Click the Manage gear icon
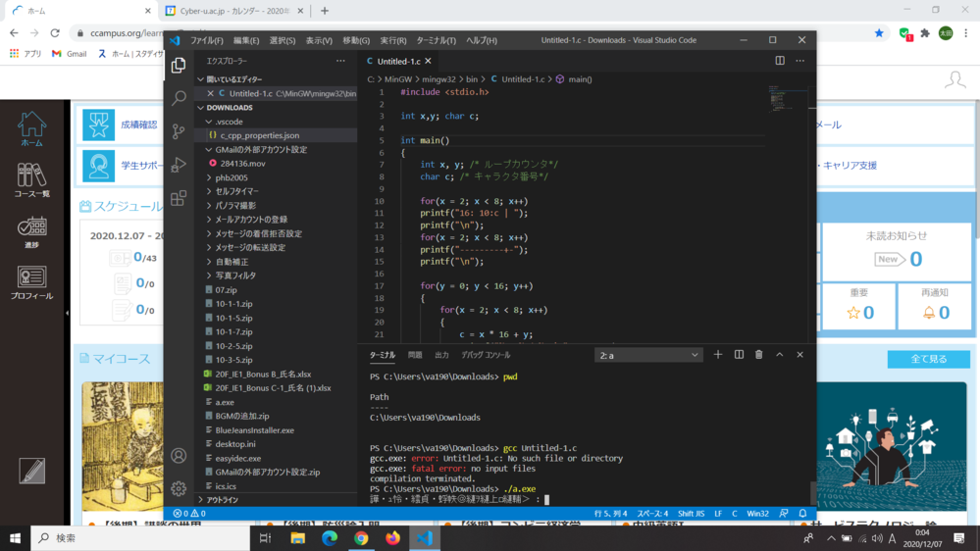The height and width of the screenshot is (551, 980). point(179,488)
